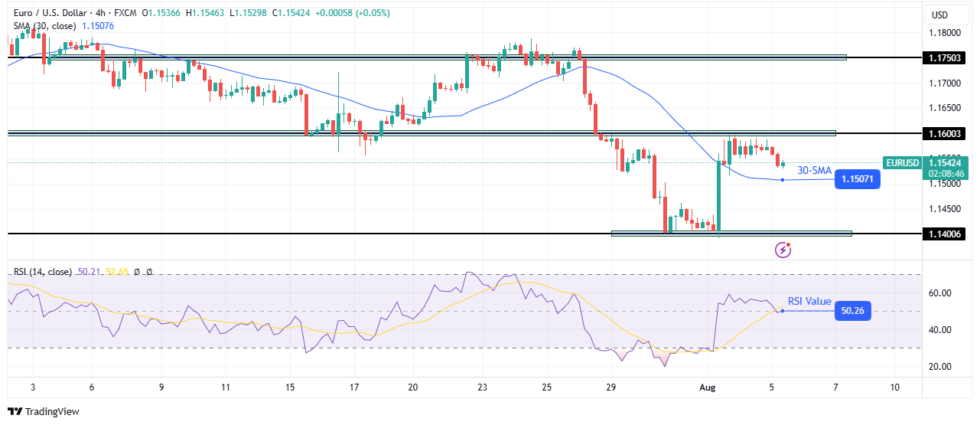Image resolution: width=980 pixels, height=425 pixels.
Task: Select the blue 50.26 RSI callout box
Action: (851, 311)
